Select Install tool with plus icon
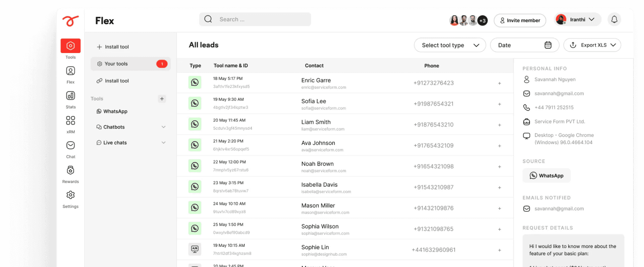Image resolution: width=644 pixels, height=267 pixels. click(x=113, y=47)
